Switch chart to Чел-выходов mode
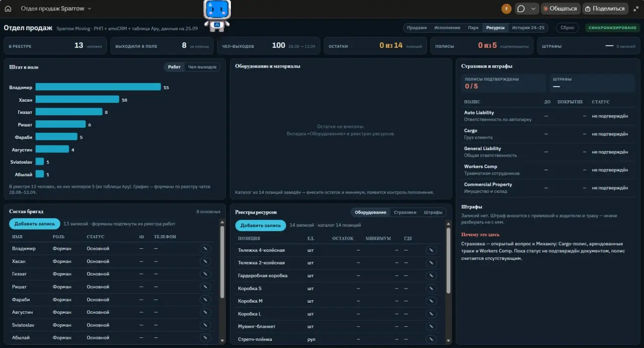 (202, 67)
